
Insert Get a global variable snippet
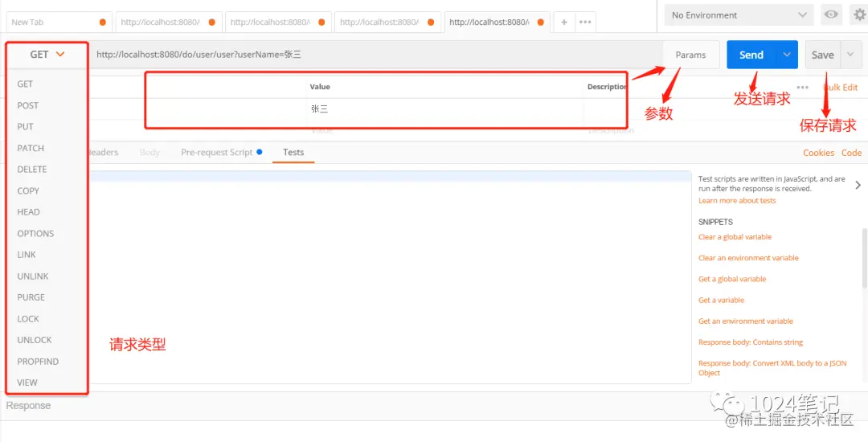[732, 279]
